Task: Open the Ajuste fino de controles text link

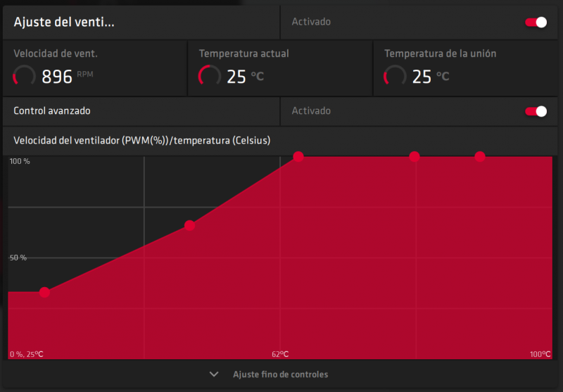Action: tap(280, 374)
